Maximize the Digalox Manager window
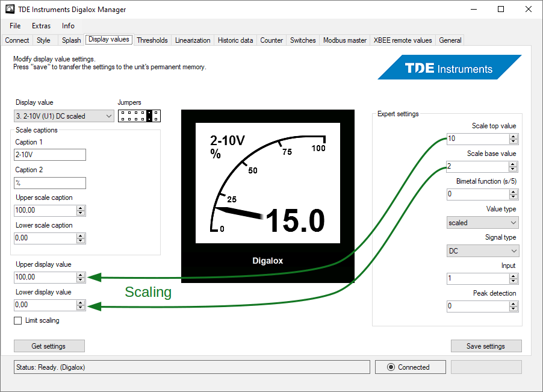The height and width of the screenshot is (392, 543). tap(501, 10)
